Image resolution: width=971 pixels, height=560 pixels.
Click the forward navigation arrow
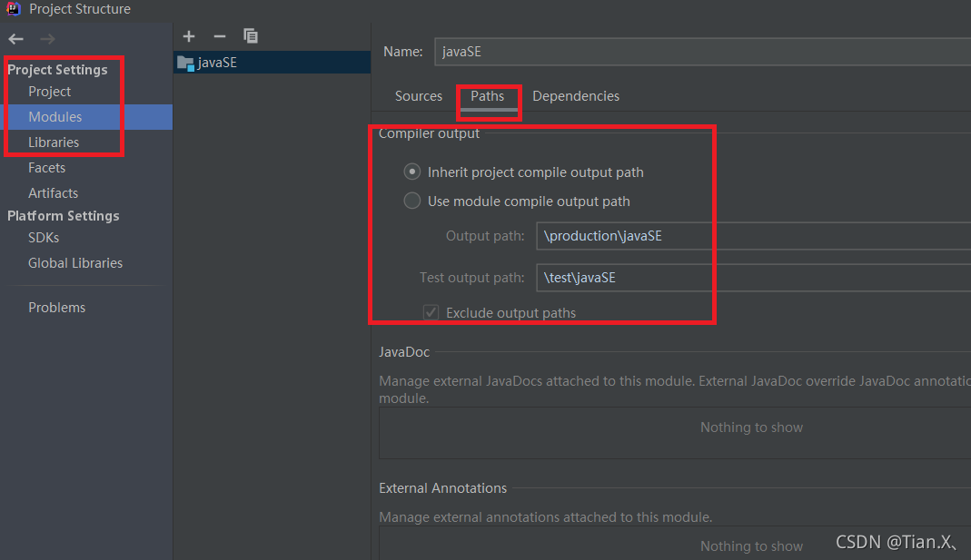click(x=47, y=39)
